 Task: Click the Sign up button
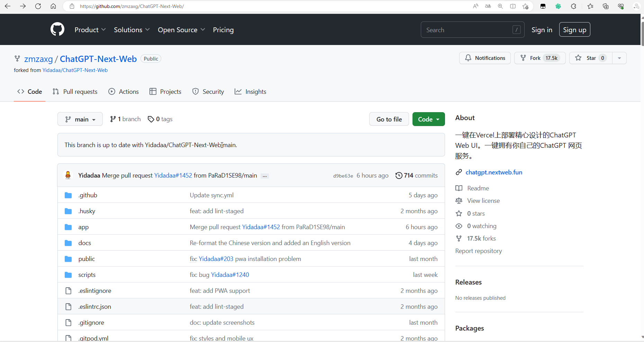click(574, 30)
